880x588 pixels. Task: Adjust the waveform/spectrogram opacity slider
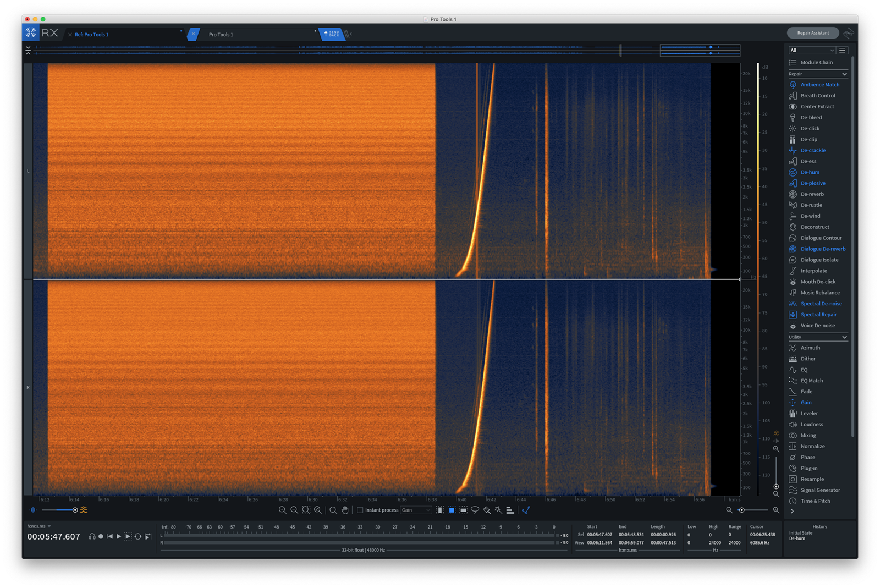click(75, 510)
